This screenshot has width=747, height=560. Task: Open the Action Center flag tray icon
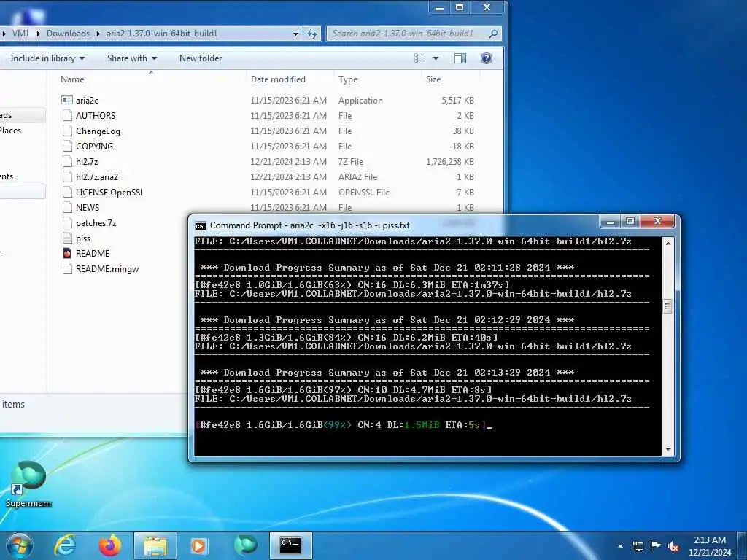click(x=656, y=546)
